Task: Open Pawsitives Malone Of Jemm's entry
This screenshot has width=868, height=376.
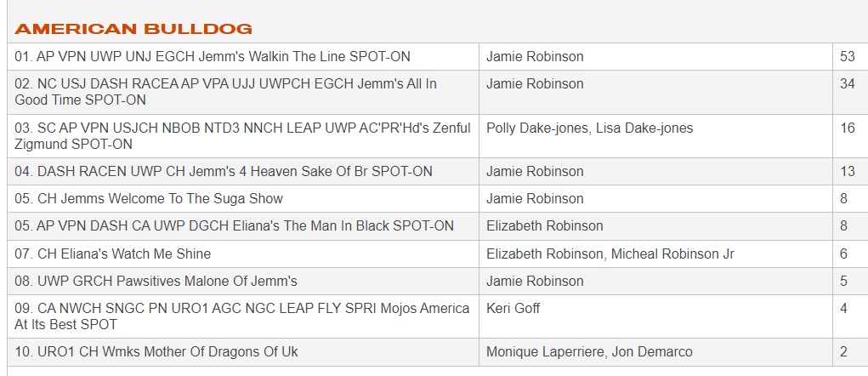Action: [156, 281]
